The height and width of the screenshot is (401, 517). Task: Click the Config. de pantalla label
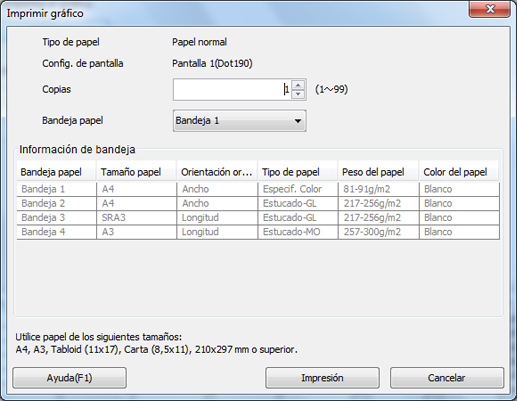click(83, 63)
